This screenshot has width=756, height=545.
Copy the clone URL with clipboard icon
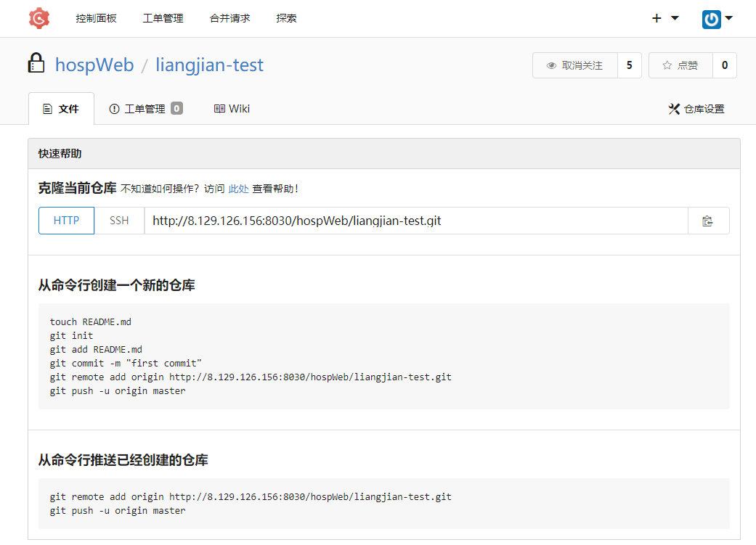tap(708, 221)
